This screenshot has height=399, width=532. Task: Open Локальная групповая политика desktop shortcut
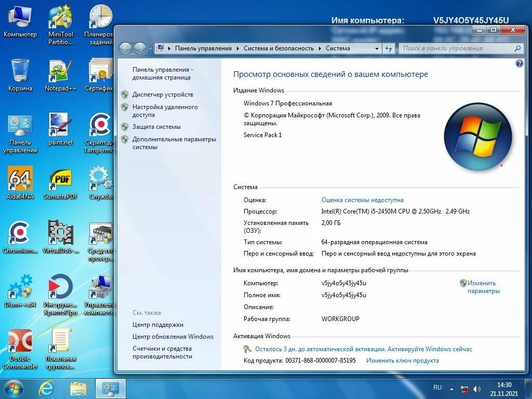(x=60, y=350)
